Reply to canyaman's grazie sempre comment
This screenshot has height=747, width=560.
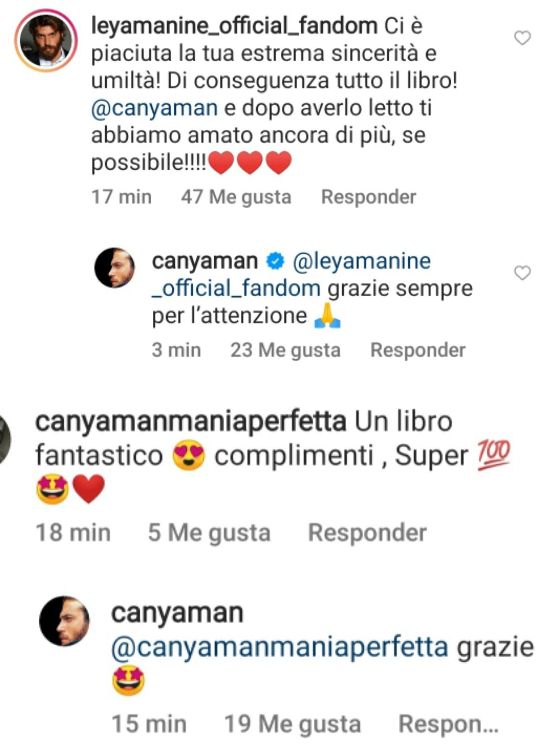click(x=418, y=351)
